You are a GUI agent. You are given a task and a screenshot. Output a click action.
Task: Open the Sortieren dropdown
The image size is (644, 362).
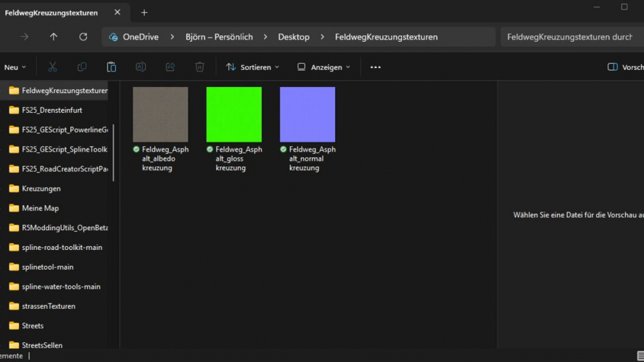[252, 67]
